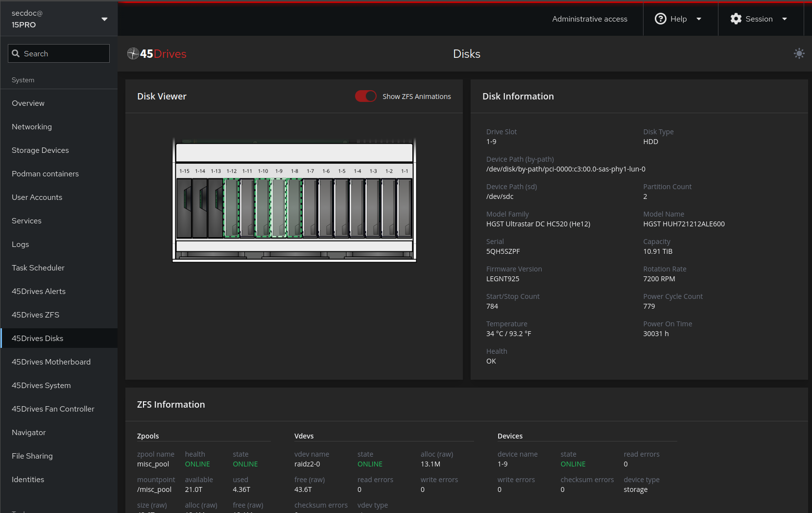The image size is (812, 513).
Task: Select disk in slot 1-13
Action: tap(215, 208)
